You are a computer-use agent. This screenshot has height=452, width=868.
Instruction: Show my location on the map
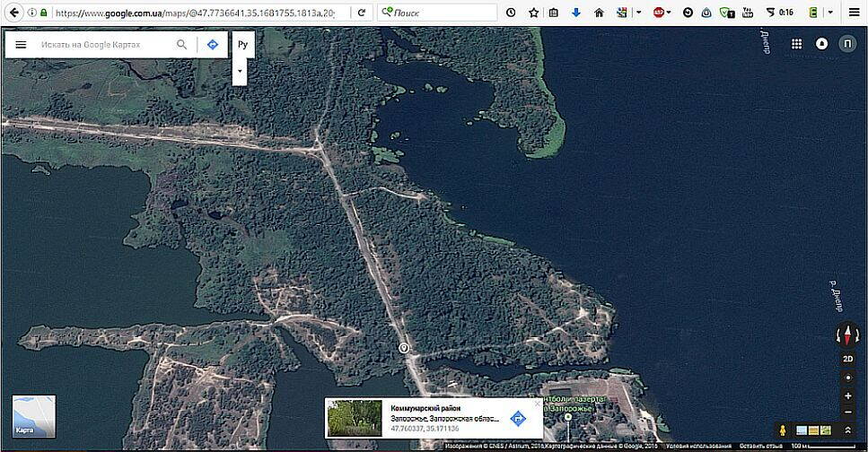pos(848,378)
